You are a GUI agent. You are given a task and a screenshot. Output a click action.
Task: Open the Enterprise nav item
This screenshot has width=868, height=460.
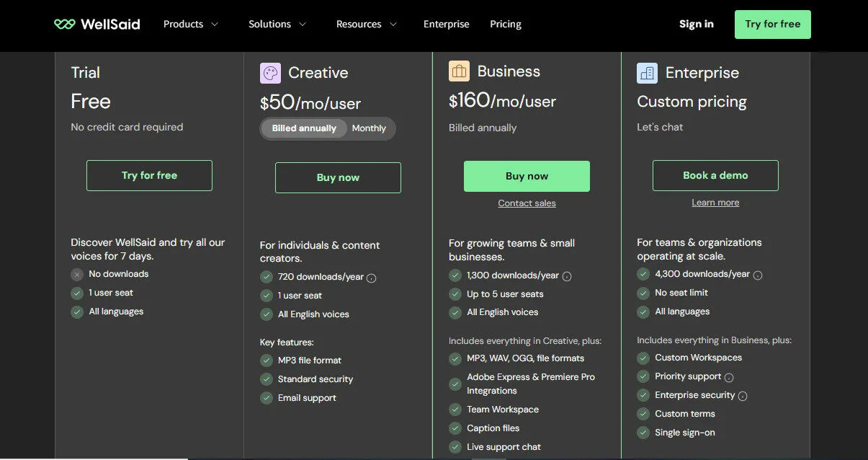point(447,24)
